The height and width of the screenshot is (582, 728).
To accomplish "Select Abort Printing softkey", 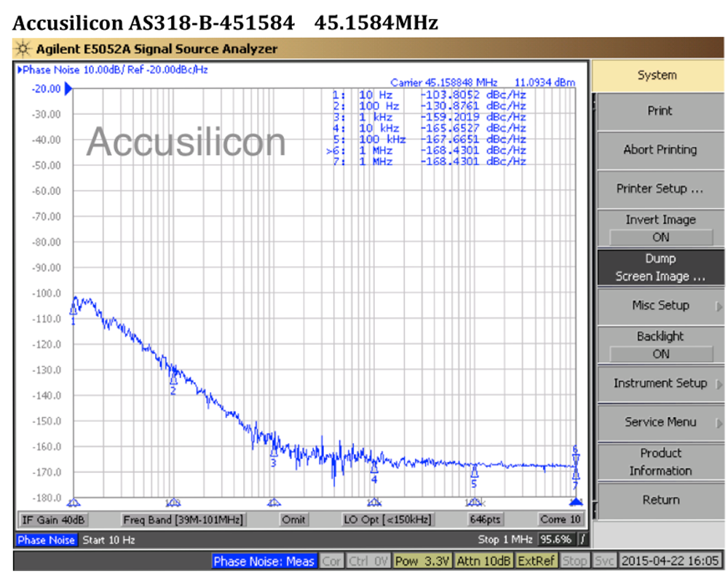I will (x=660, y=150).
